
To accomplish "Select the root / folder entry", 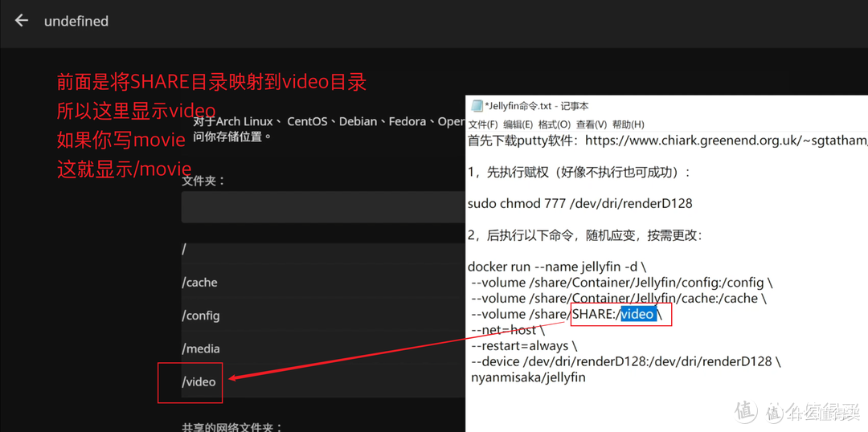I will pos(323,250).
